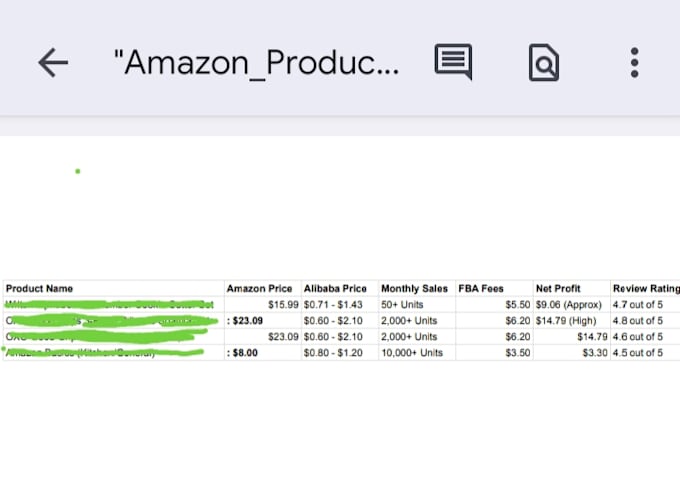This screenshot has width=680, height=490.
Task: Select the Product Name header cell
Action: (114, 288)
